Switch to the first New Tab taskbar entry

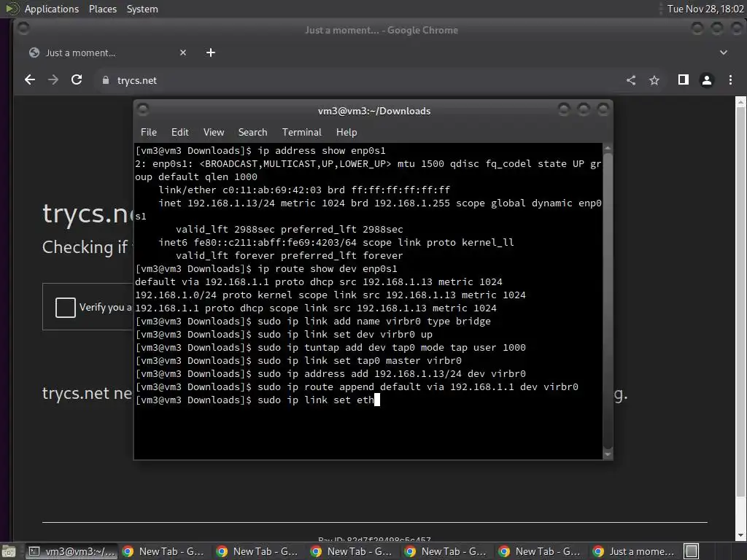coord(164,551)
